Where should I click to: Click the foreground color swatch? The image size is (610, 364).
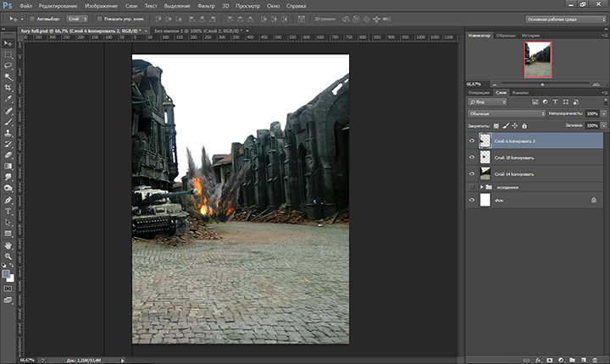[7, 273]
